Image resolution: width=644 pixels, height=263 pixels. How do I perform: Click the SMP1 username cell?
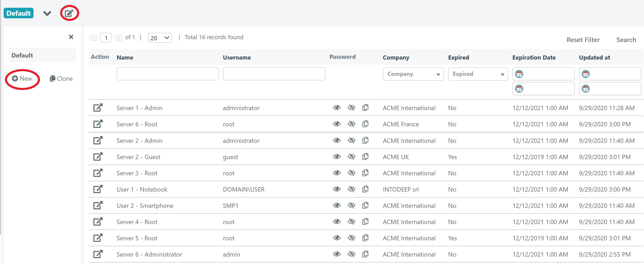(231, 206)
